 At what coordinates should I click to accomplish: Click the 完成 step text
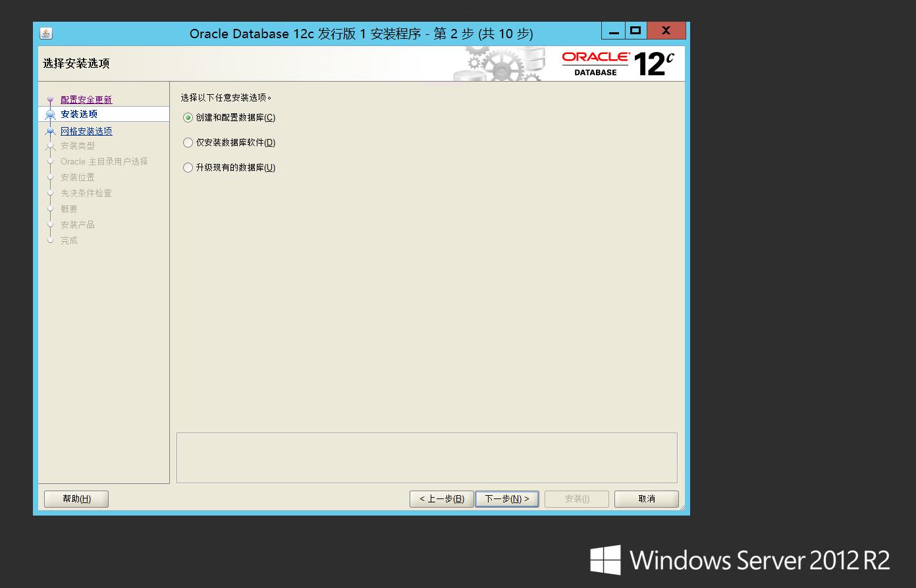(69, 240)
